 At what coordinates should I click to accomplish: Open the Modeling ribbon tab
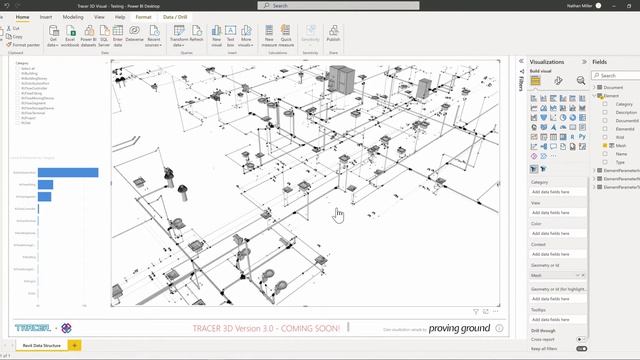click(73, 17)
